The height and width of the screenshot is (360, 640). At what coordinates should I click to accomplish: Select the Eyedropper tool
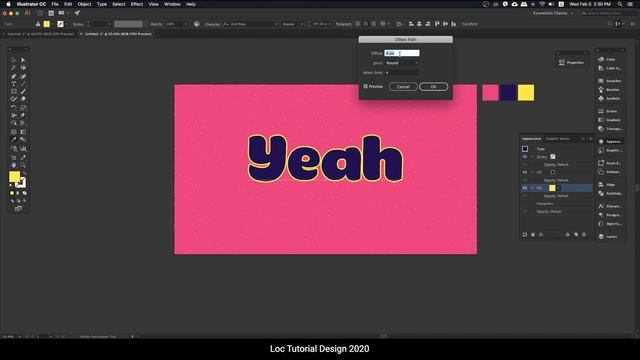[13, 140]
